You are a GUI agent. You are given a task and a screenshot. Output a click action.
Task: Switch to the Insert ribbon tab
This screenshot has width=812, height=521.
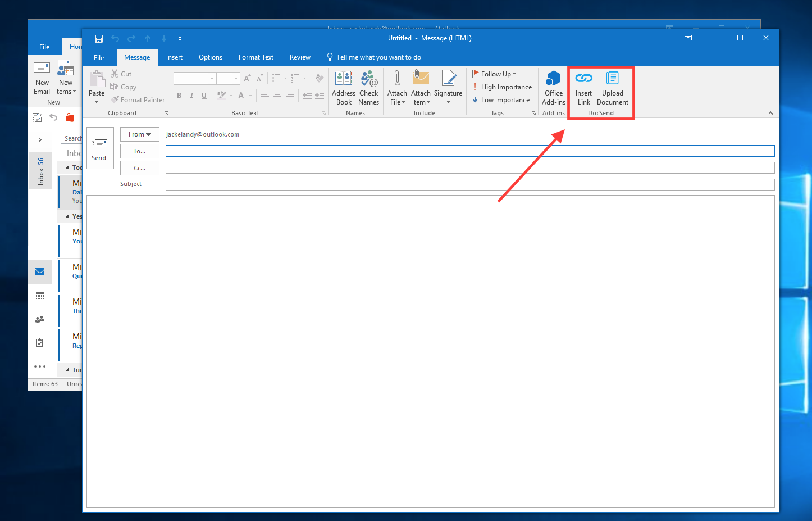coord(174,57)
